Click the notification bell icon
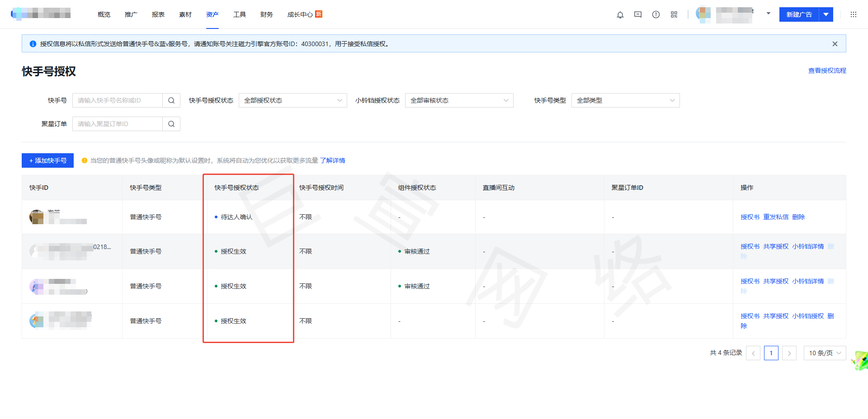868x419 pixels. [620, 15]
